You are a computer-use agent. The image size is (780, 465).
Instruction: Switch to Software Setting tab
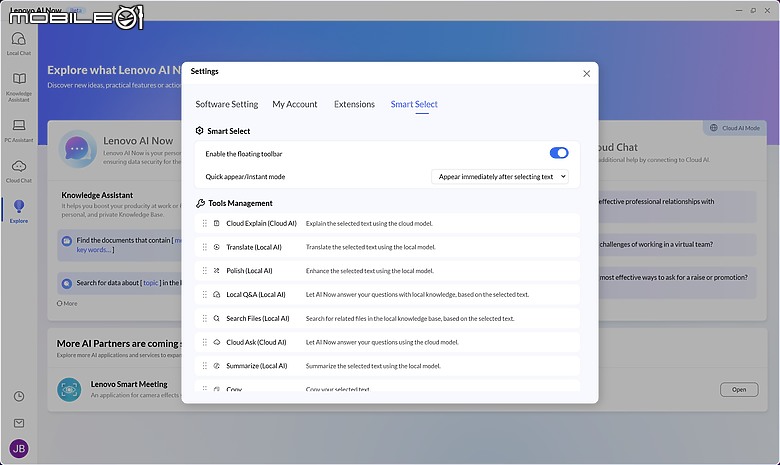pos(227,104)
